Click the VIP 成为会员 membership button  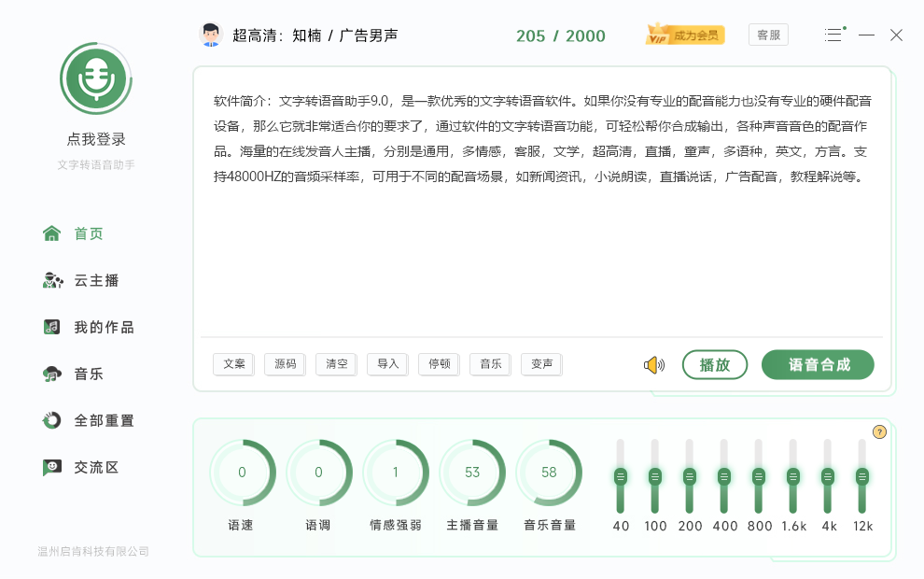[684, 34]
